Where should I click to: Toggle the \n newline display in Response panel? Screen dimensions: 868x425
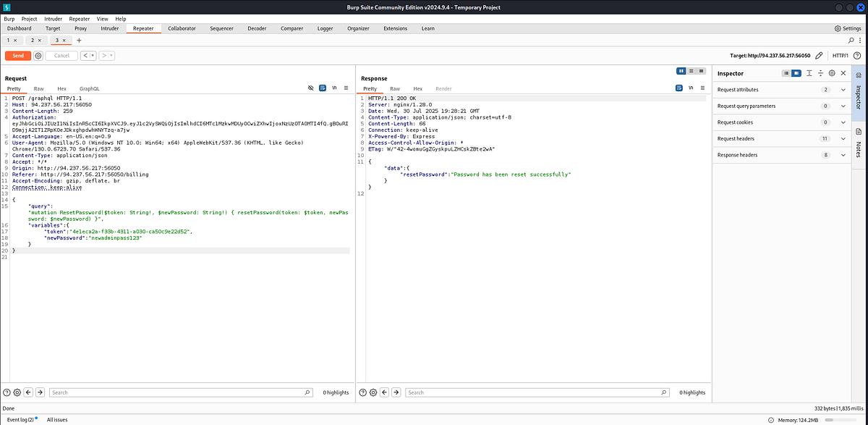[691, 88]
